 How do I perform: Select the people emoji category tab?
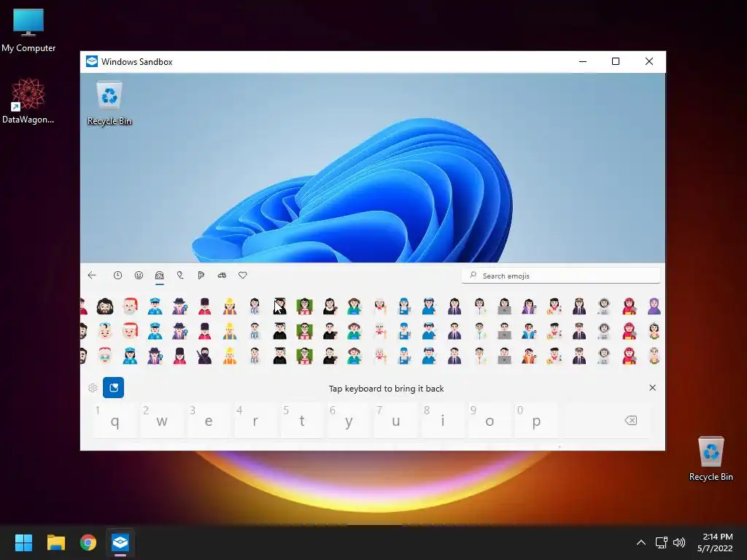pos(160,275)
